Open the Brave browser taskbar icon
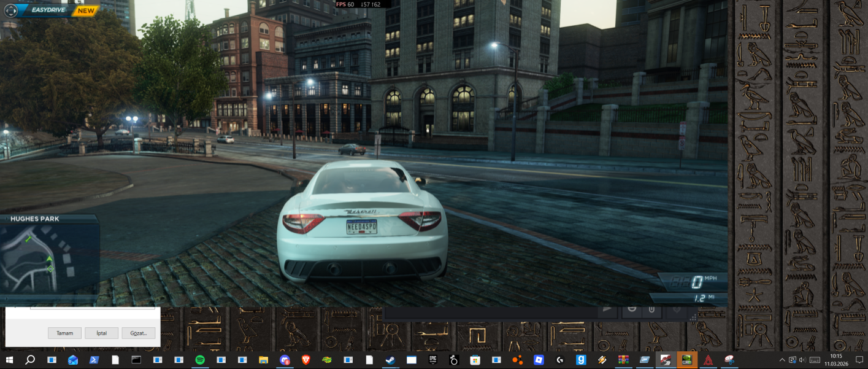The height and width of the screenshot is (369, 868). click(x=305, y=360)
